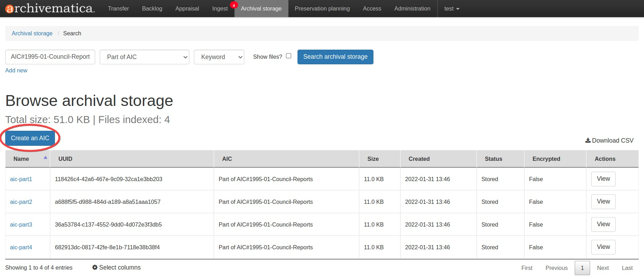644x279 pixels.
Task: Open the Keyword query type dropdown
Action: 219,57
